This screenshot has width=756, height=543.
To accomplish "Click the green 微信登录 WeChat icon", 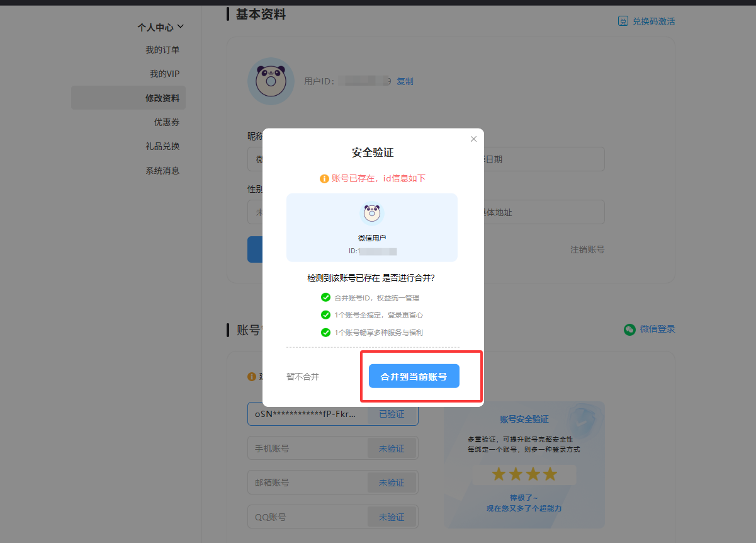I will [629, 329].
